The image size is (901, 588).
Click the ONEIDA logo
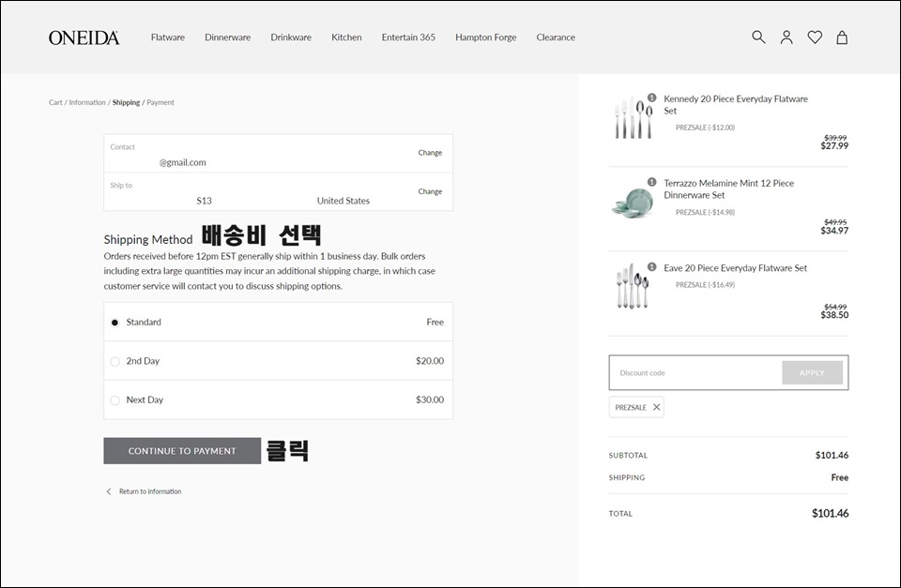84,38
